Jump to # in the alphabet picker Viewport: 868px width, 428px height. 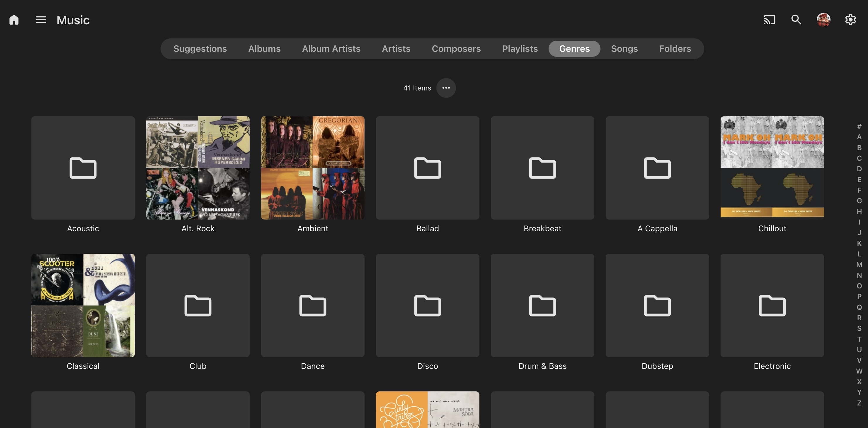click(x=859, y=127)
